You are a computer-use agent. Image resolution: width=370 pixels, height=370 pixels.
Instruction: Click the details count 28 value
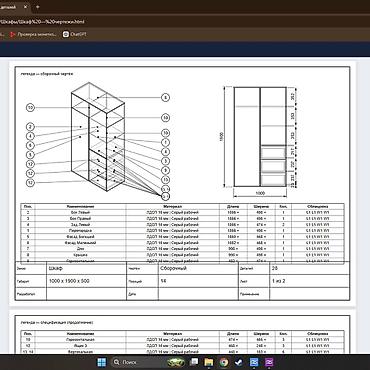point(275,268)
